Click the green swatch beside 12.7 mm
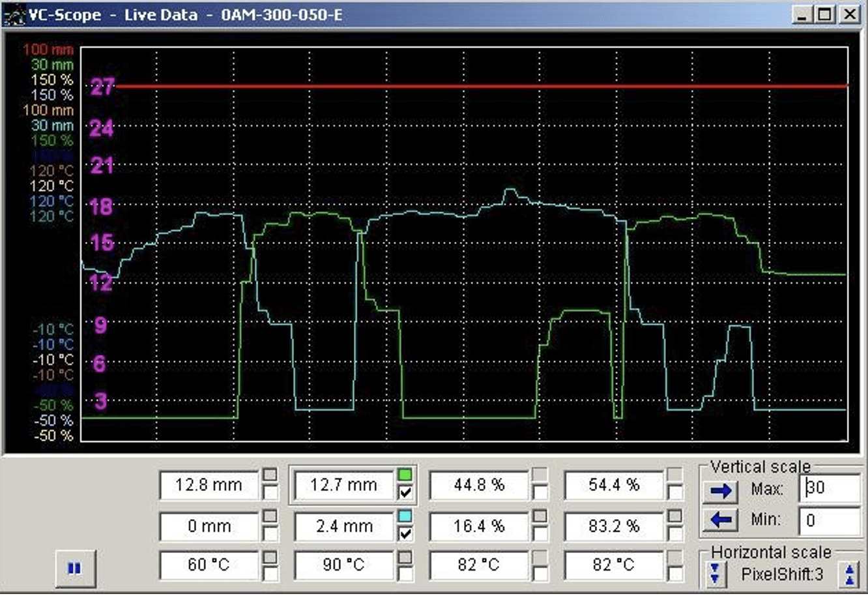This screenshot has height=596, width=868. (405, 475)
